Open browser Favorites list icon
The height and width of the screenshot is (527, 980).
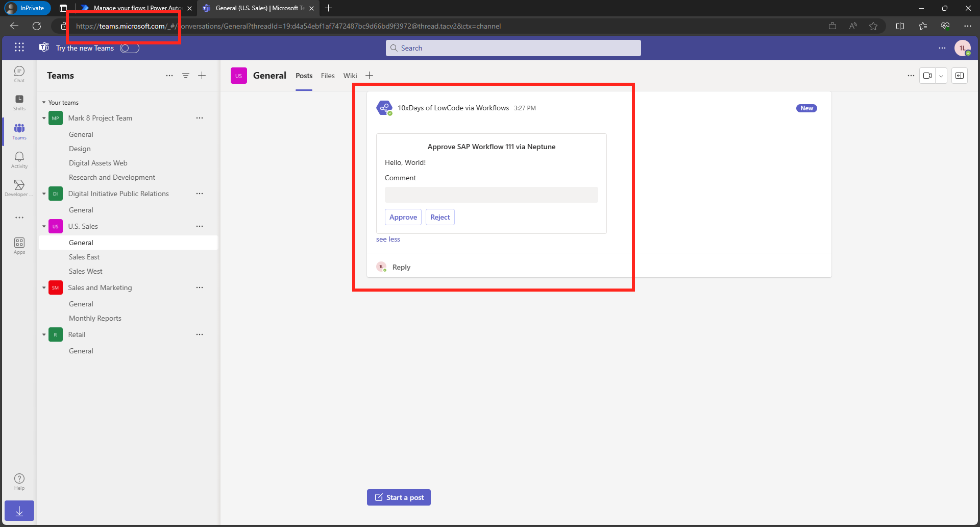(922, 26)
